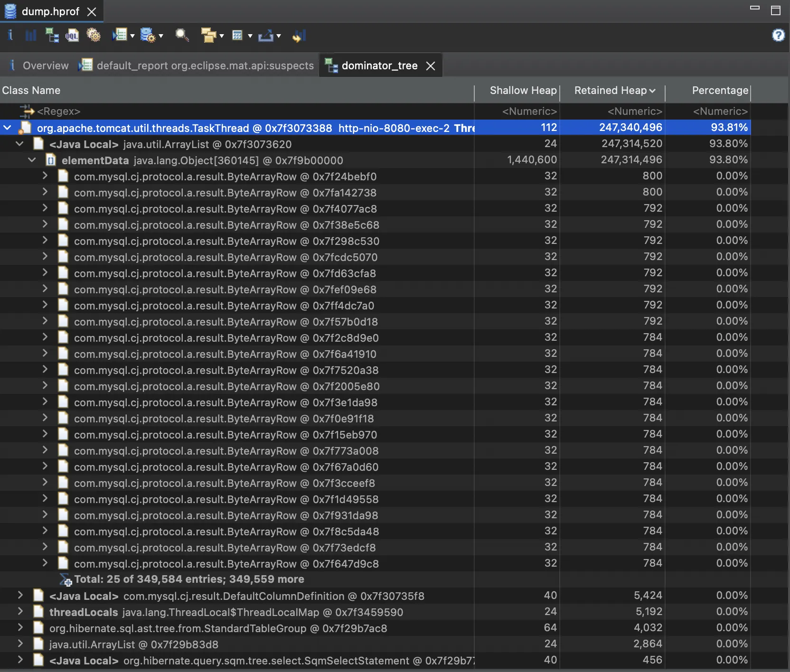Click the Open Query Browser database icon
This screenshot has height=672, width=790.
(148, 35)
